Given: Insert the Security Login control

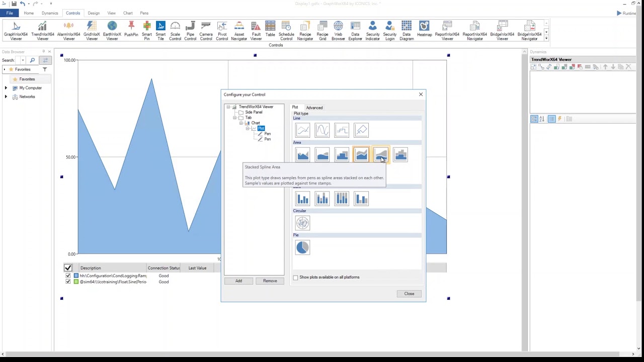Looking at the screenshot, I should point(390,31).
